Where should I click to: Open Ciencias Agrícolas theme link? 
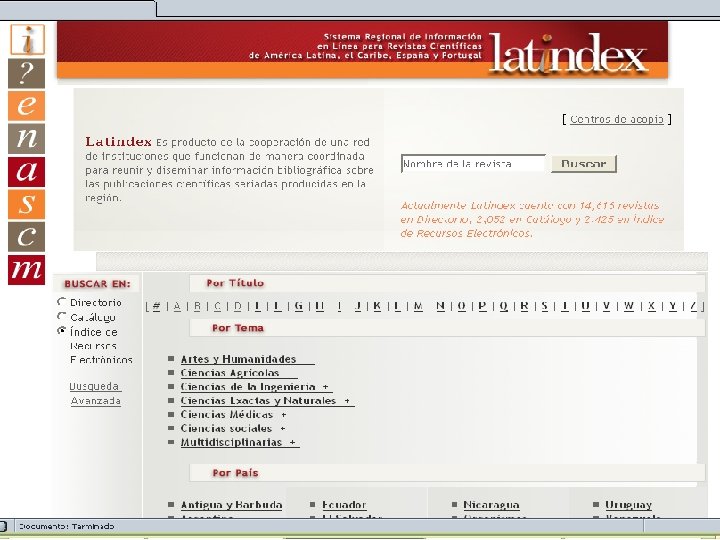[x=230, y=373]
